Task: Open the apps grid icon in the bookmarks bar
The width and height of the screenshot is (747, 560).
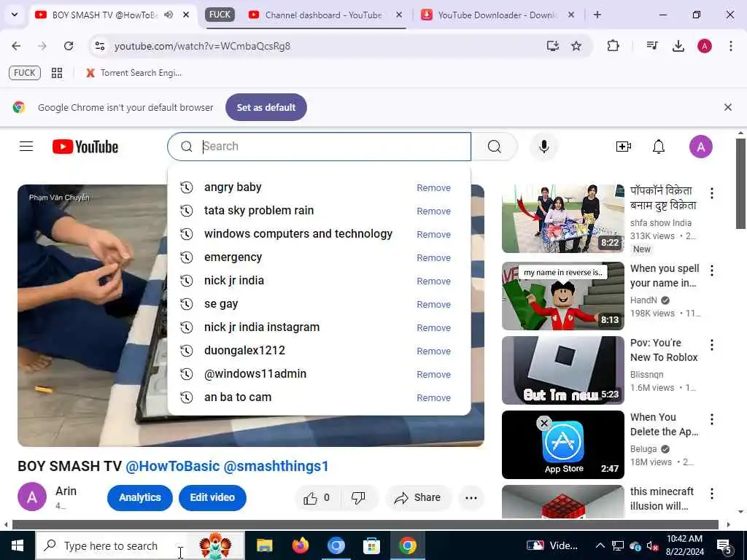Action: 57,73
